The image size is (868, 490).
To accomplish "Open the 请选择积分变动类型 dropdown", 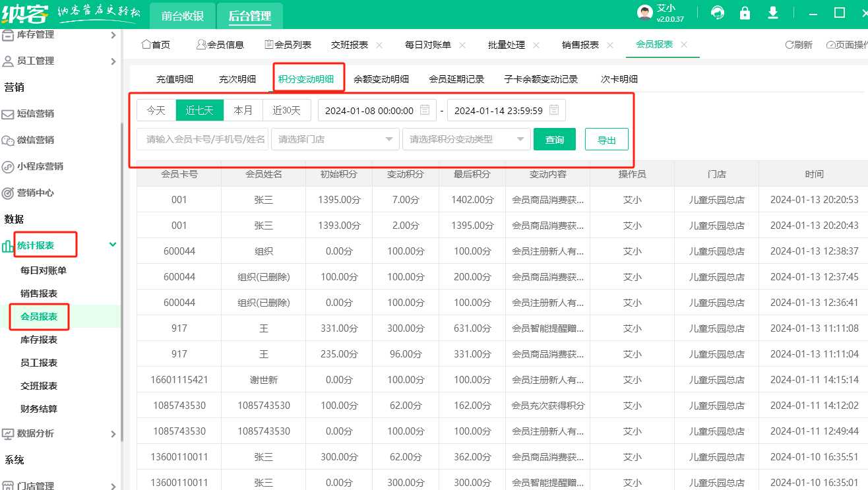I will [x=466, y=139].
